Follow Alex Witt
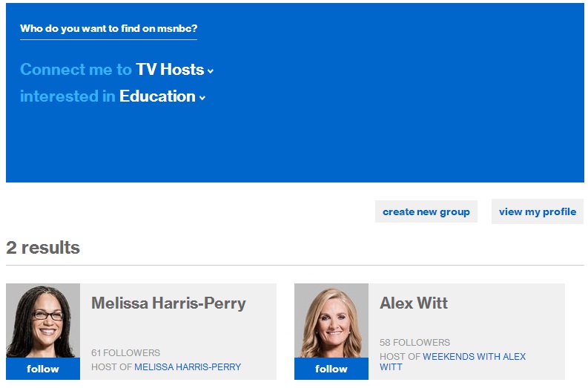 pyautogui.click(x=331, y=369)
